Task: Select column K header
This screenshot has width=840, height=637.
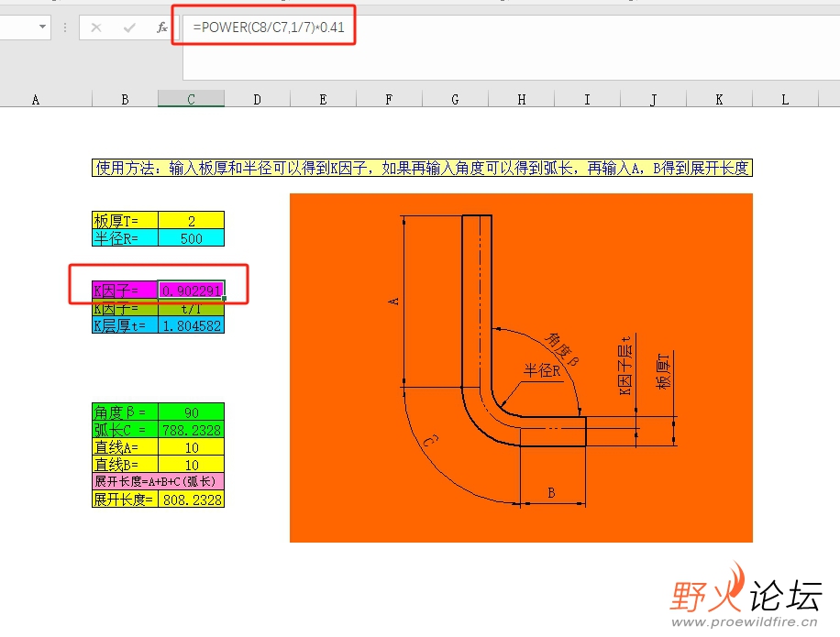Action: pyautogui.click(x=719, y=99)
